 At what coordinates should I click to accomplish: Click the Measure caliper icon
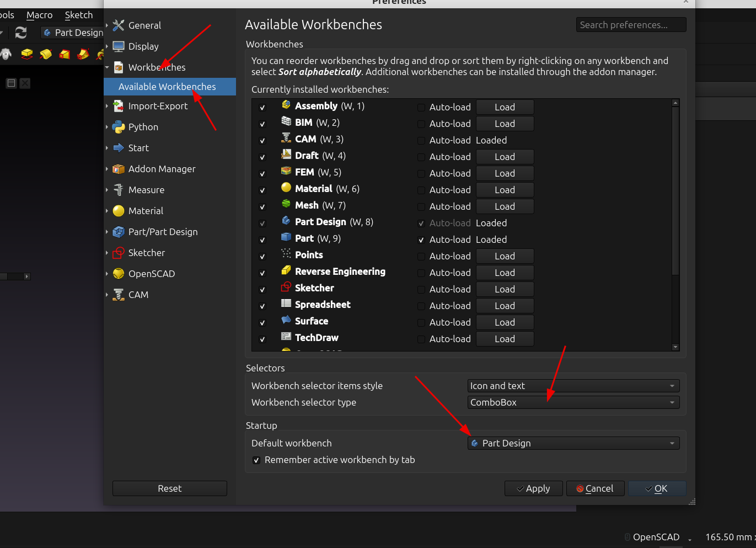click(x=119, y=190)
